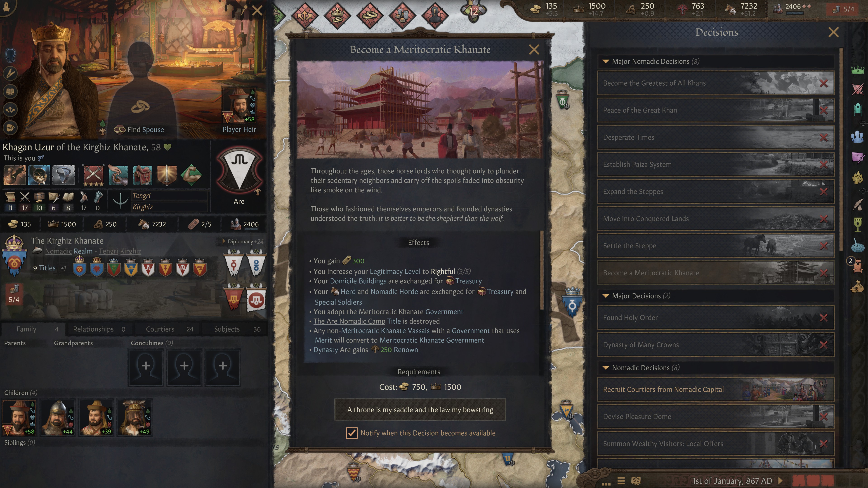Open the military crossed swords sidebar icon

pos(858,89)
